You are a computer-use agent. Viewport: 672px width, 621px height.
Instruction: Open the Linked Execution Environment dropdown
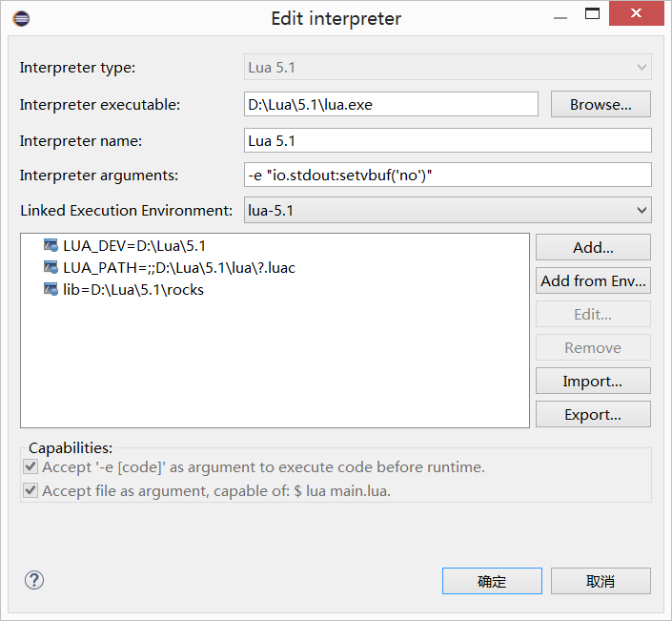click(x=447, y=210)
